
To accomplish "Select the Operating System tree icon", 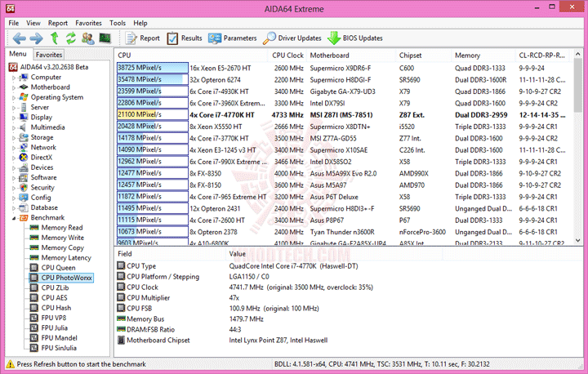I will point(23,97).
